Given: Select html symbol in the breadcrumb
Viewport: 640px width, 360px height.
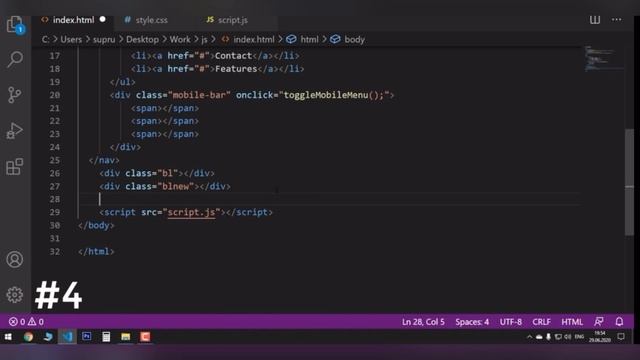Looking at the screenshot, I should 309,40.
